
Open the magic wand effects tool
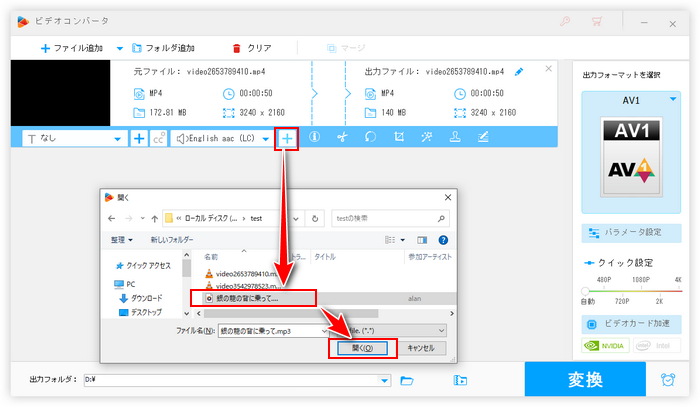click(x=427, y=137)
